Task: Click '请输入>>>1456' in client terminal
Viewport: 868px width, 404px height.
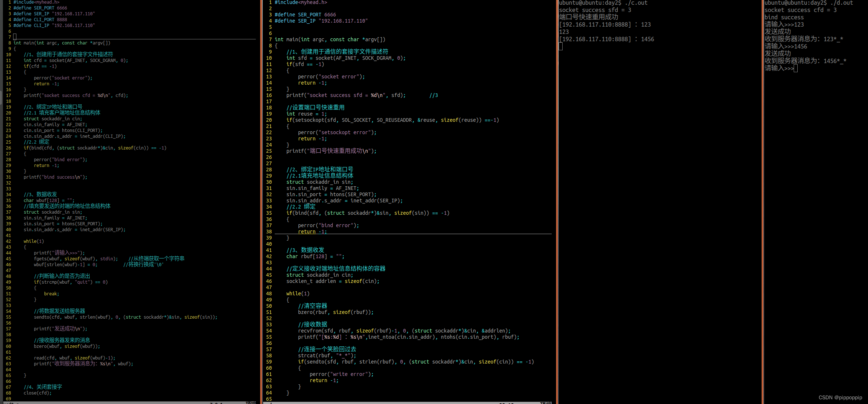Action: coord(786,46)
